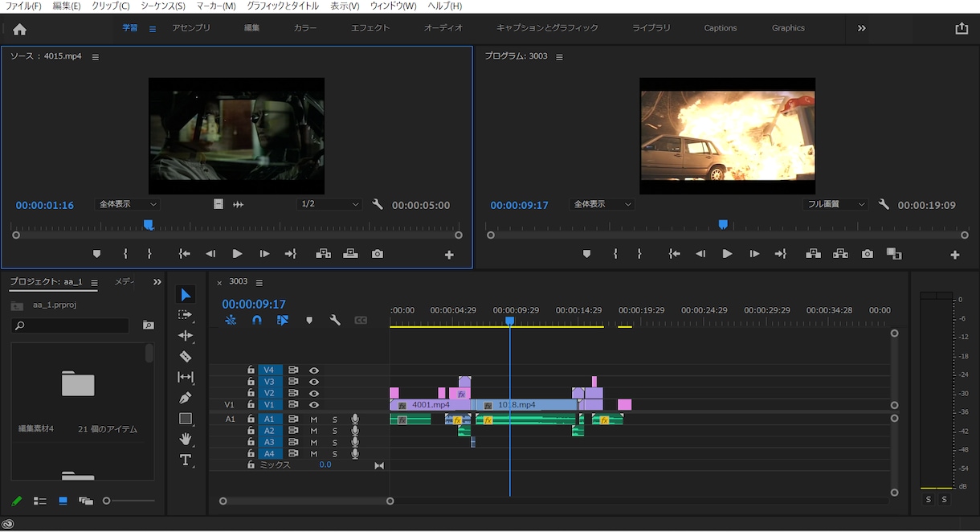The width and height of the screenshot is (980, 532).
Task: Play the Program monitor
Action: pyautogui.click(x=727, y=254)
